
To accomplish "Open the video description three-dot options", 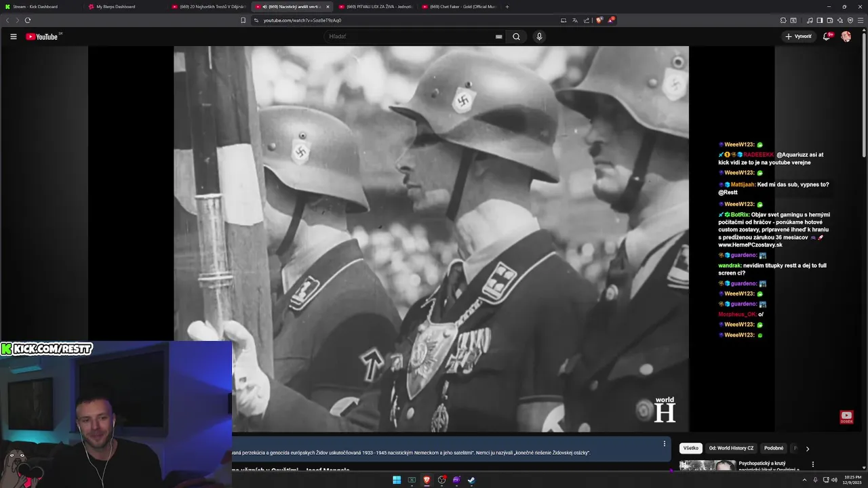I will (664, 444).
